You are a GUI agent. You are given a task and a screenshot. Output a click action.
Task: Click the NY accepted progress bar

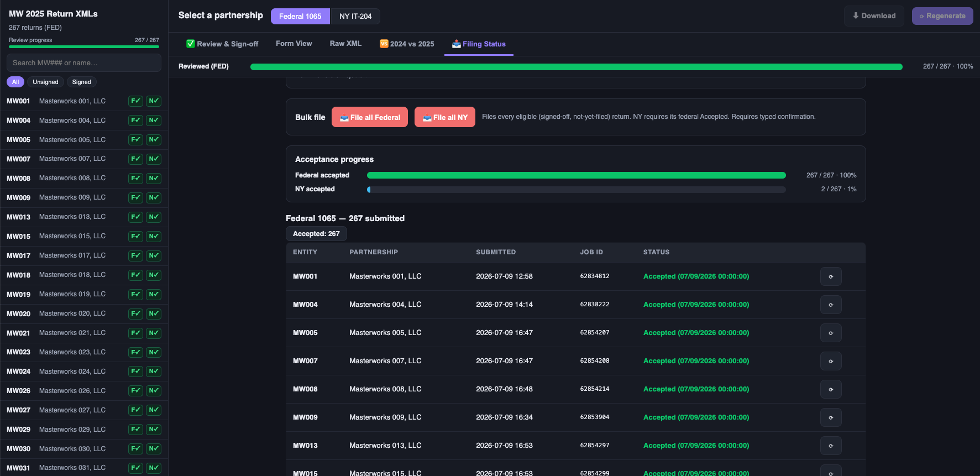click(577, 190)
